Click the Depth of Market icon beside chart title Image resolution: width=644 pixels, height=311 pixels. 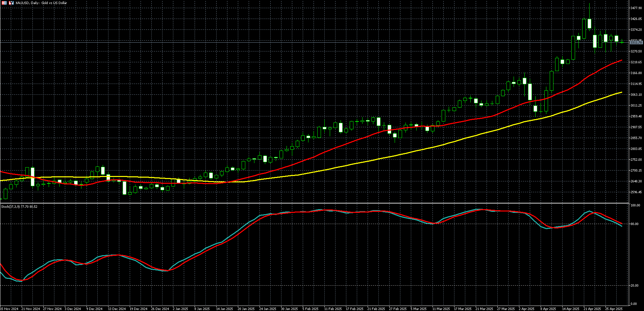click(4, 3)
